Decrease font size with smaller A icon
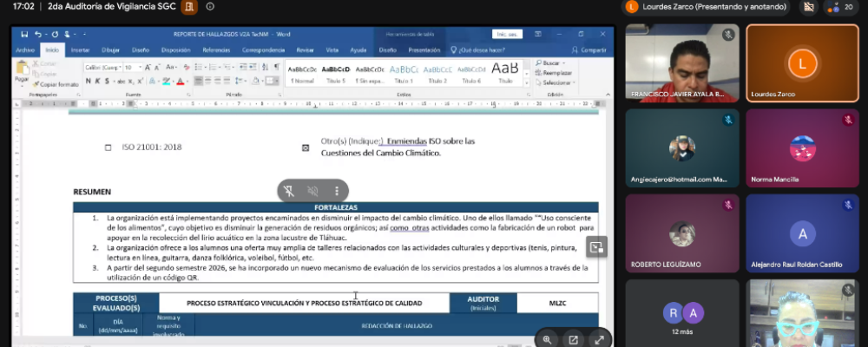 click(157, 67)
